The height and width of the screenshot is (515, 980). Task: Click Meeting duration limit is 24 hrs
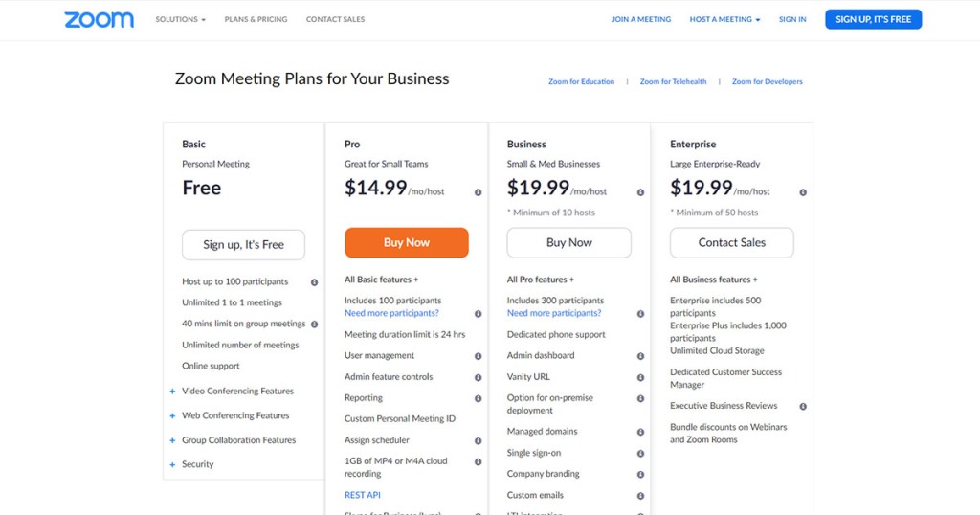coord(405,334)
